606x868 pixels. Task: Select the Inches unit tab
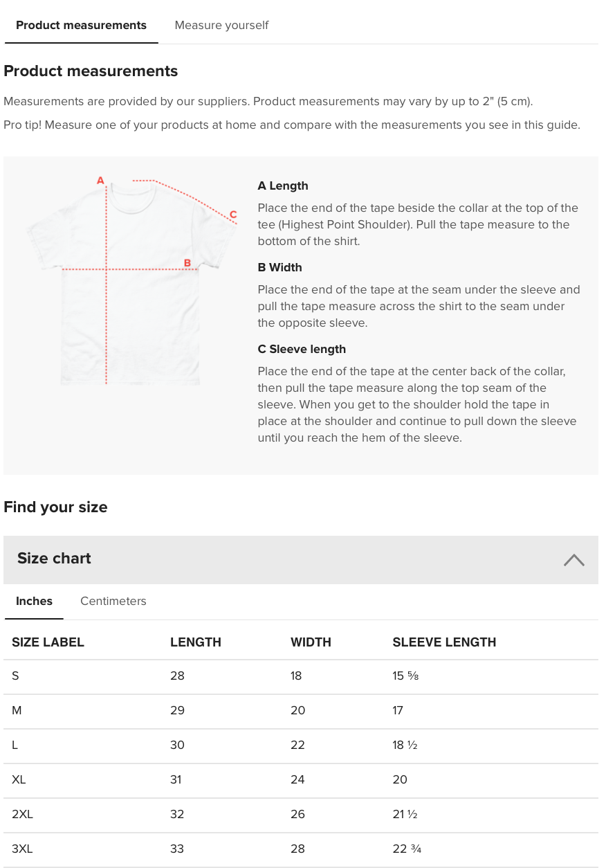tap(34, 602)
